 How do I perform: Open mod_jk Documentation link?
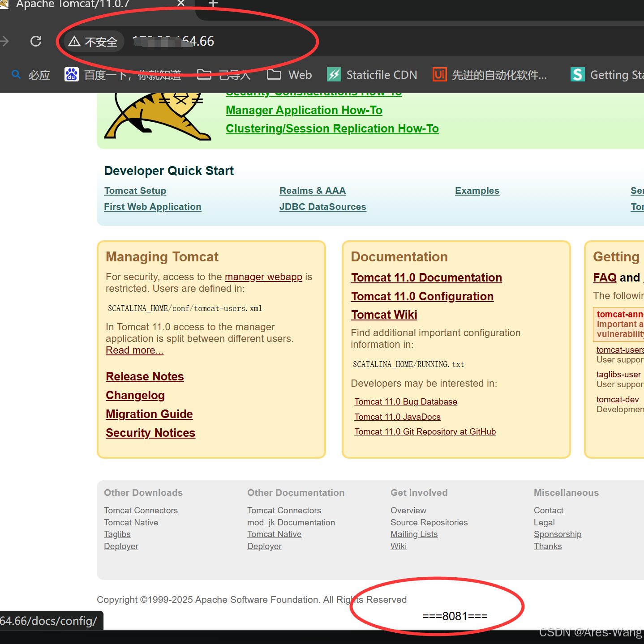[x=291, y=523]
